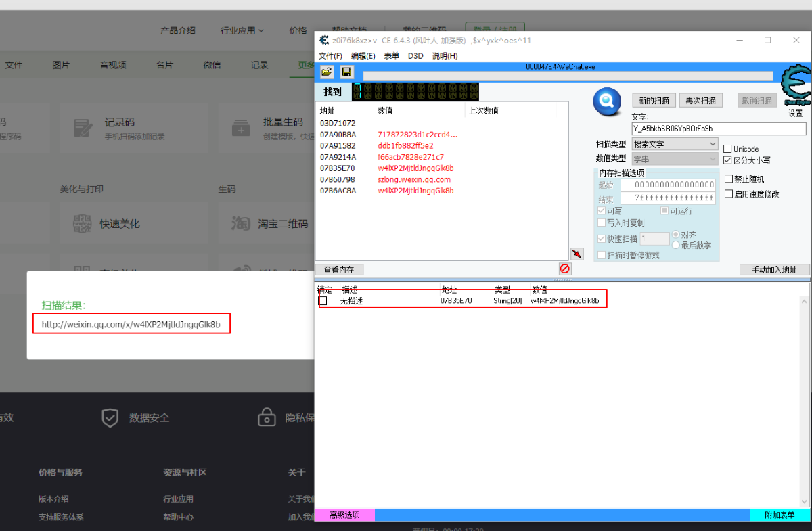Uncheck the 区分大小写 case sensitive checkbox
The image size is (812, 531).
click(727, 160)
